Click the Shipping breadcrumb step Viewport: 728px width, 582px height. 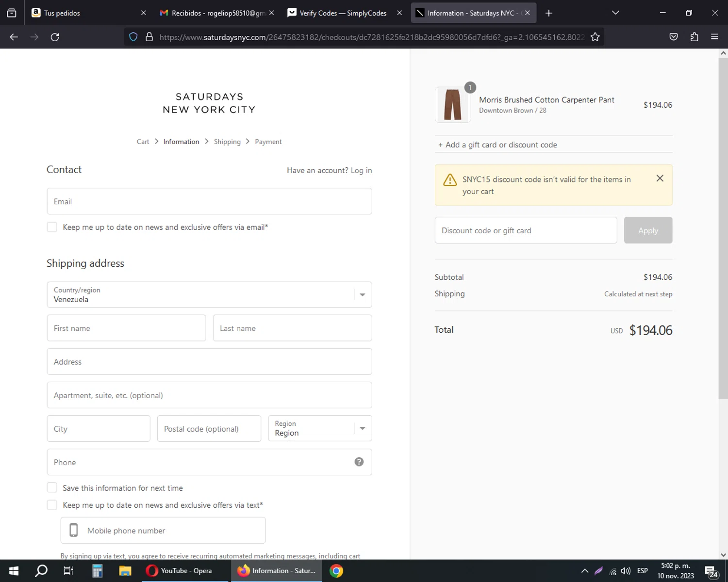tap(227, 142)
